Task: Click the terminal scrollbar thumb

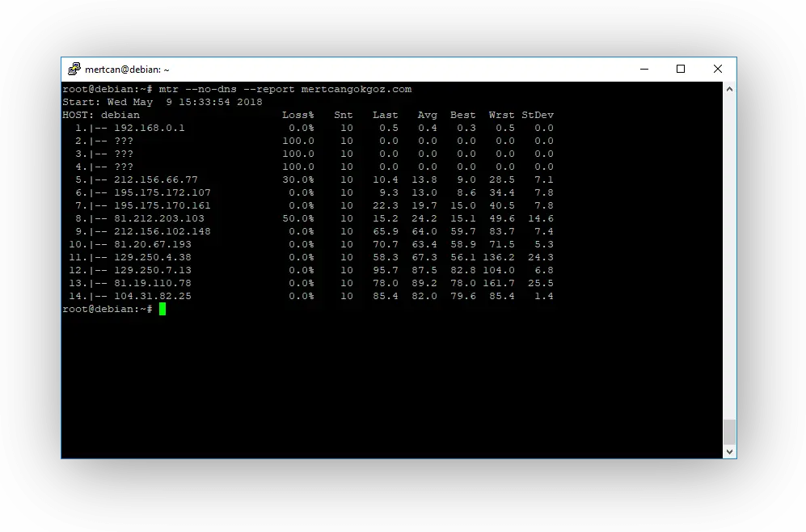Action: tap(729, 432)
